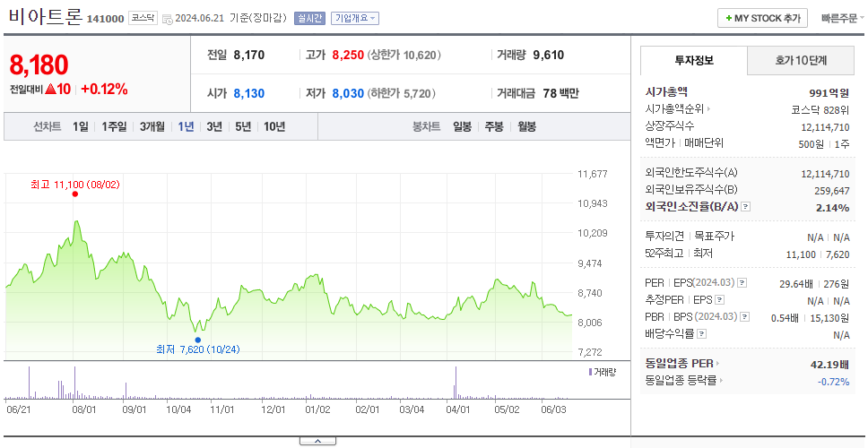Select the 3개월 line chart period
The width and height of the screenshot is (868, 448).
point(152,126)
